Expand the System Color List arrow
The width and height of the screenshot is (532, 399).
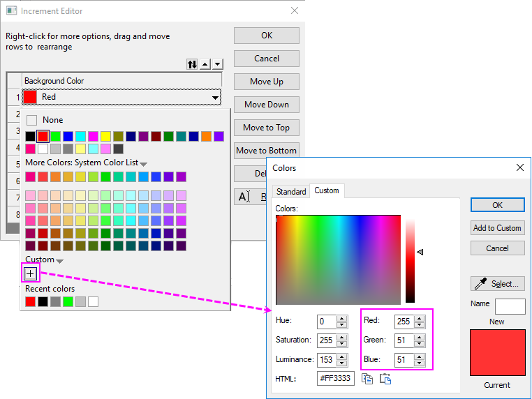point(143,164)
